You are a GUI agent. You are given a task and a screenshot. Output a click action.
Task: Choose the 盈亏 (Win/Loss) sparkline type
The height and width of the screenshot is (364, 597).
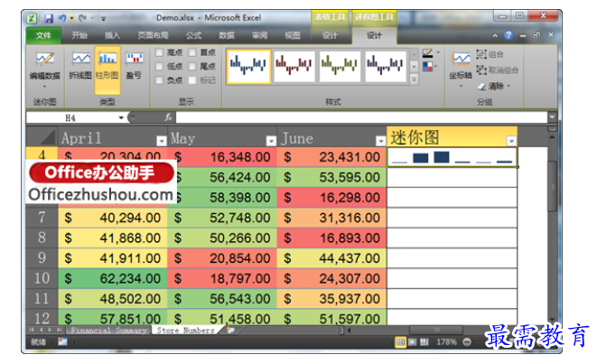click(134, 66)
